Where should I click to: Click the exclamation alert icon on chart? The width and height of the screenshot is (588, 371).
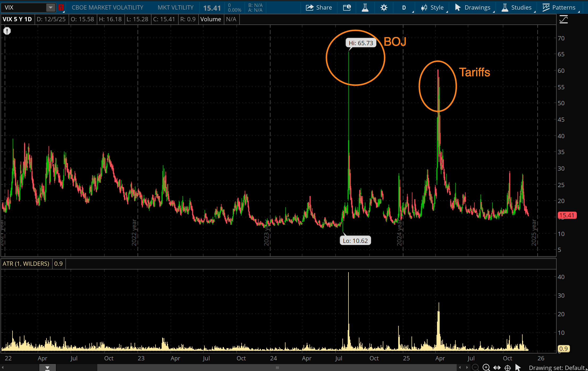tap(7, 31)
